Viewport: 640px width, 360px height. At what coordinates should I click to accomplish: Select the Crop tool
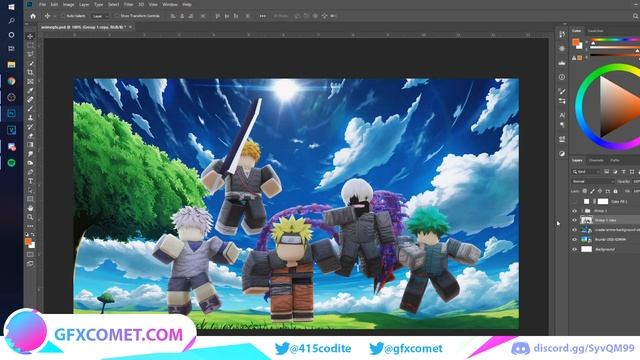click(x=30, y=73)
